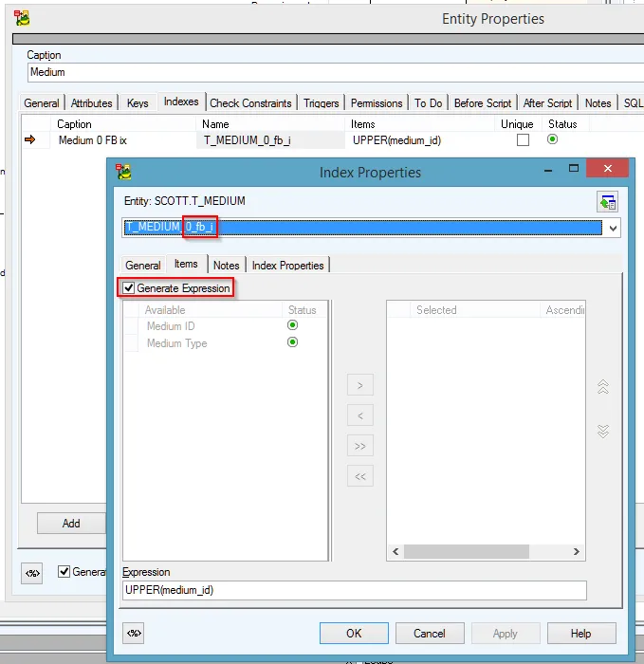
Task: Click the OK button
Action: coord(354,633)
